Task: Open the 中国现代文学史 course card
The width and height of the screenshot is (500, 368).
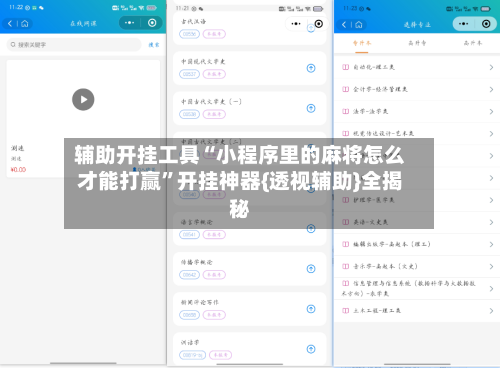Action: click(x=249, y=68)
